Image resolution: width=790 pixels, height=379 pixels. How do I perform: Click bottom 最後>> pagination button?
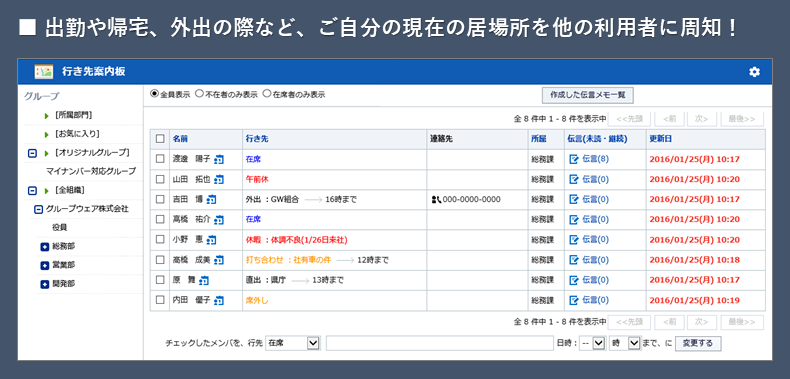click(742, 322)
